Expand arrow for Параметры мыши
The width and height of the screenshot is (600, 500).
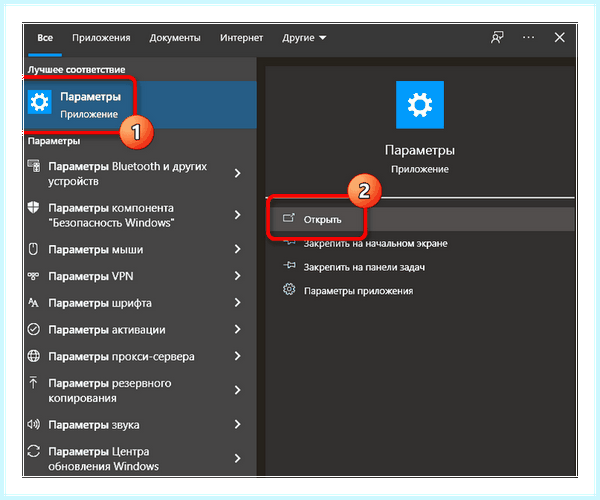point(238,249)
